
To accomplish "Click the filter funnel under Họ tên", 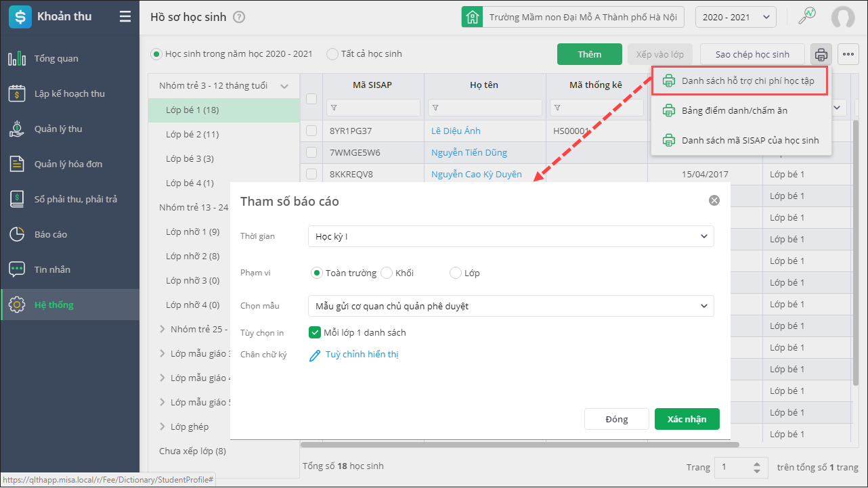I will (x=435, y=108).
